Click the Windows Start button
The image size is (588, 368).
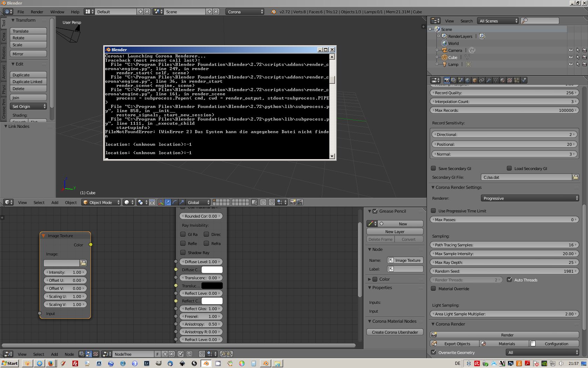9,363
